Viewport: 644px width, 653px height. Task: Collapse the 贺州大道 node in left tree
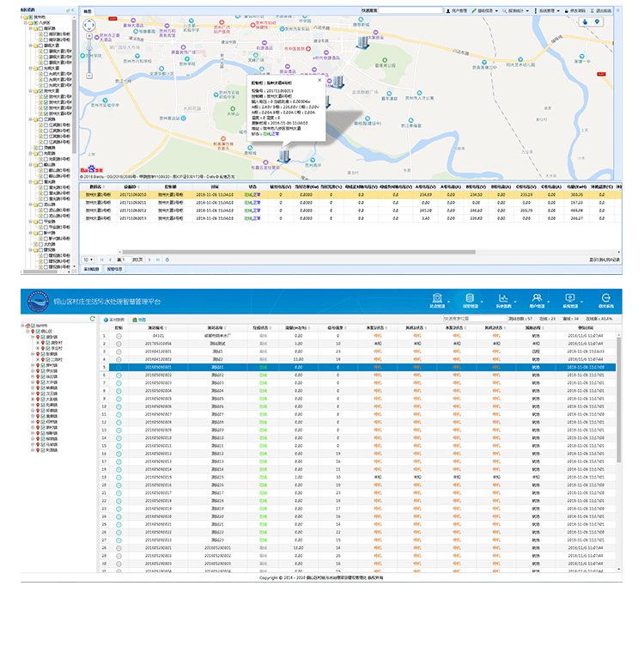[30, 91]
